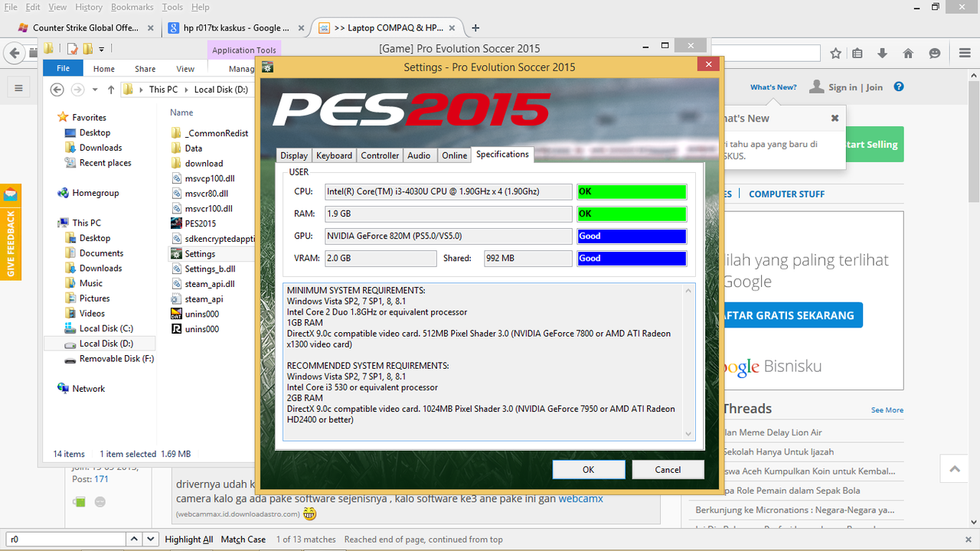
Task: Click the blue Good status bar for VRAM
Action: coord(632,258)
